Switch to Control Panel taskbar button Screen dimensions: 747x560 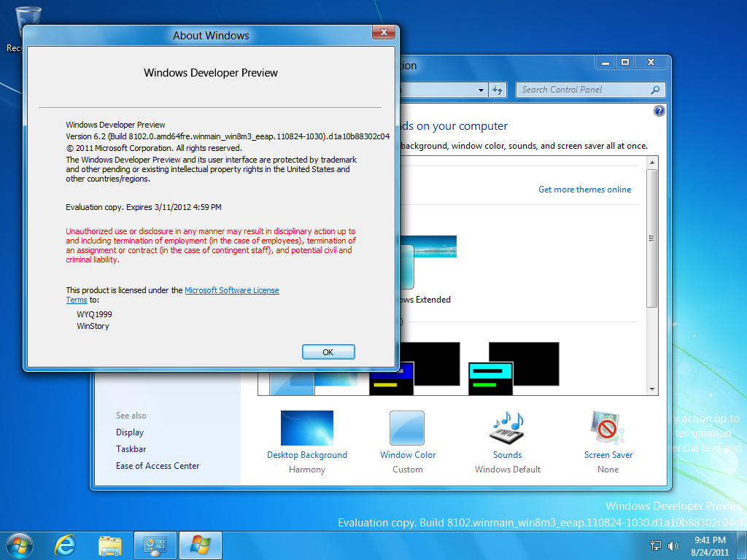(155, 545)
